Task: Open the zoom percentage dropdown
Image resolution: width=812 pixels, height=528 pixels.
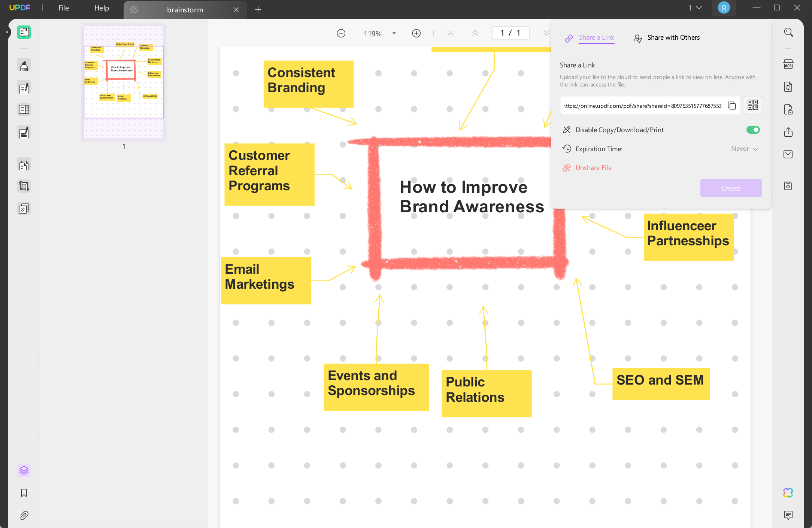Action: pyautogui.click(x=394, y=33)
